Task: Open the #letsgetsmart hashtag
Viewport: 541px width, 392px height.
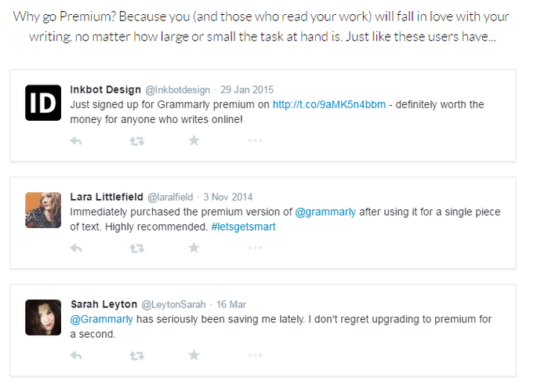Action: click(x=243, y=227)
